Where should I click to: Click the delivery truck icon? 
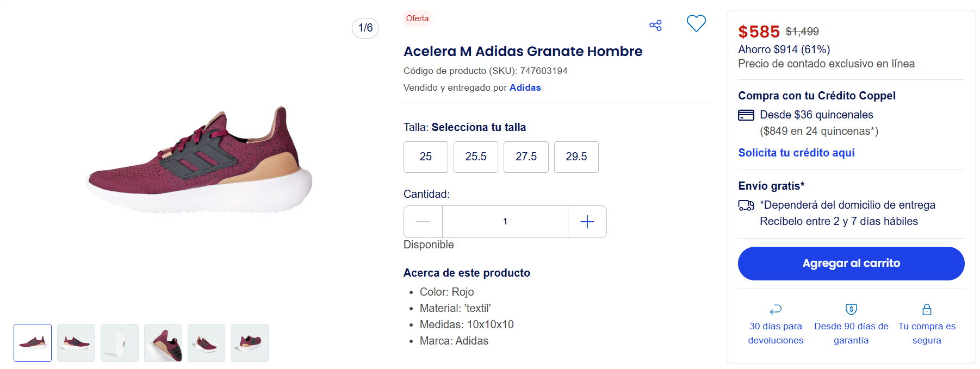[x=746, y=205]
